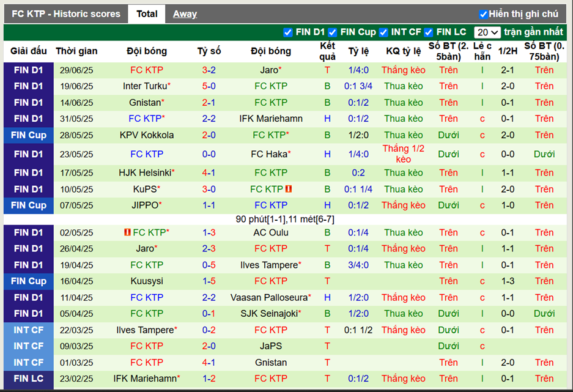Click the 4-1 score for HJK Helsinki
This screenshot has height=392, width=573.
(209, 173)
